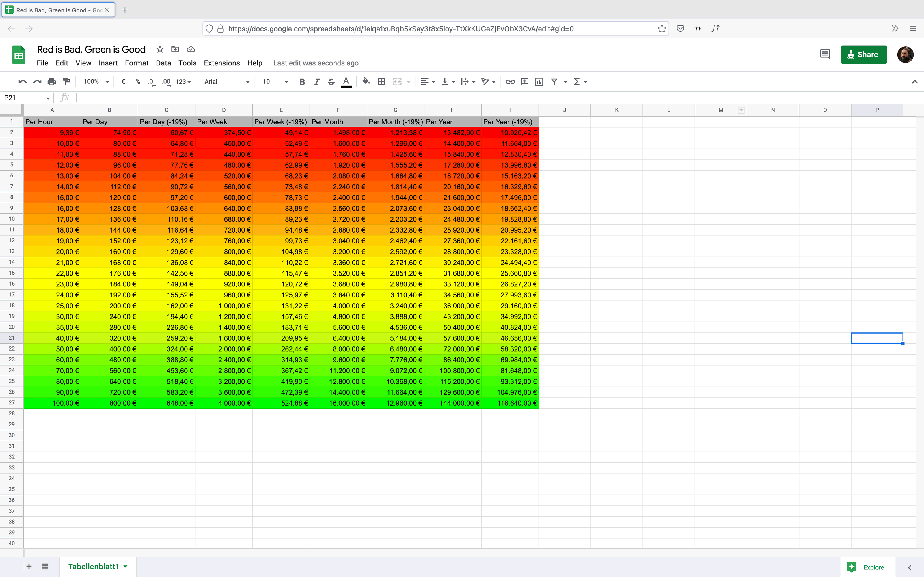Open the zoom 100% dropdown
The width and height of the screenshot is (924, 577).
point(96,82)
